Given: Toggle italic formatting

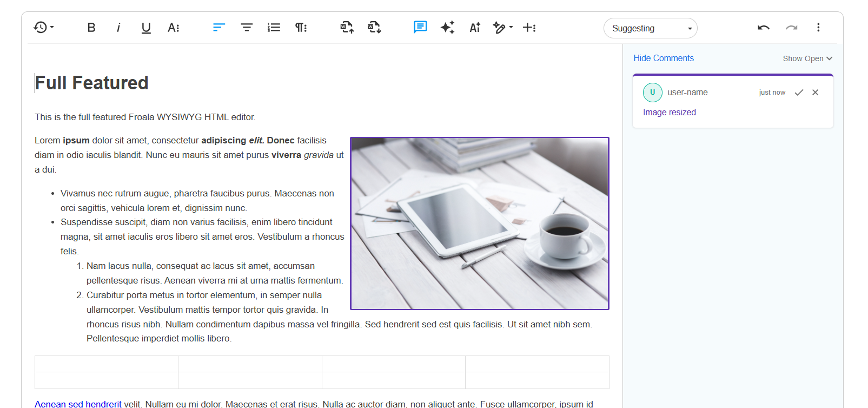Looking at the screenshot, I should pos(118,28).
